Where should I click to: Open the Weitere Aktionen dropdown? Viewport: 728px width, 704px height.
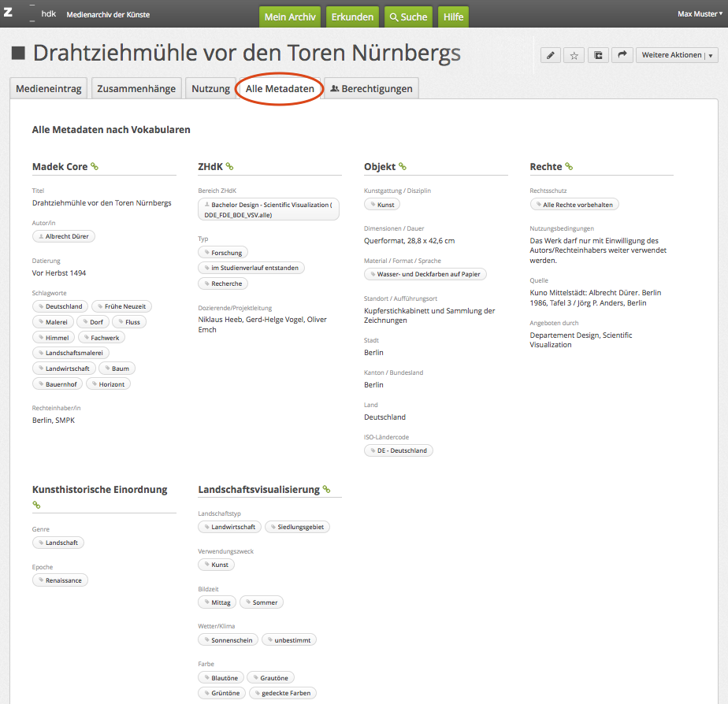click(x=676, y=55)
